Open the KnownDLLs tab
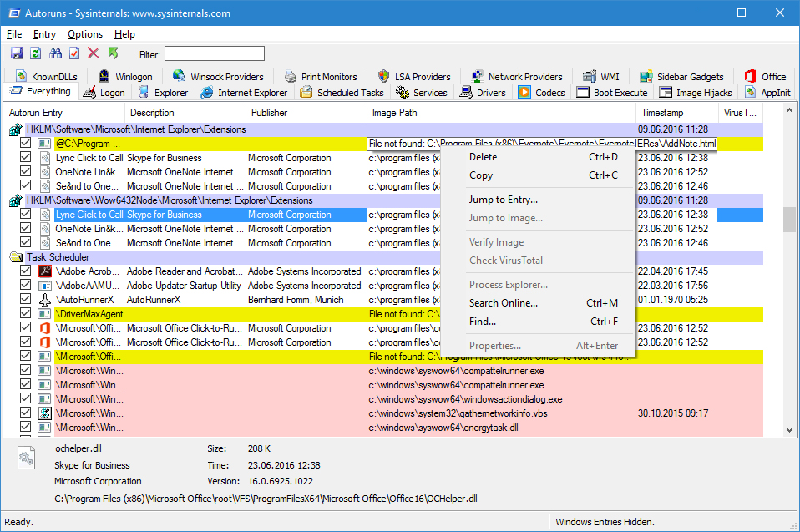The image size is (800, 532). (x=46, y=77)
